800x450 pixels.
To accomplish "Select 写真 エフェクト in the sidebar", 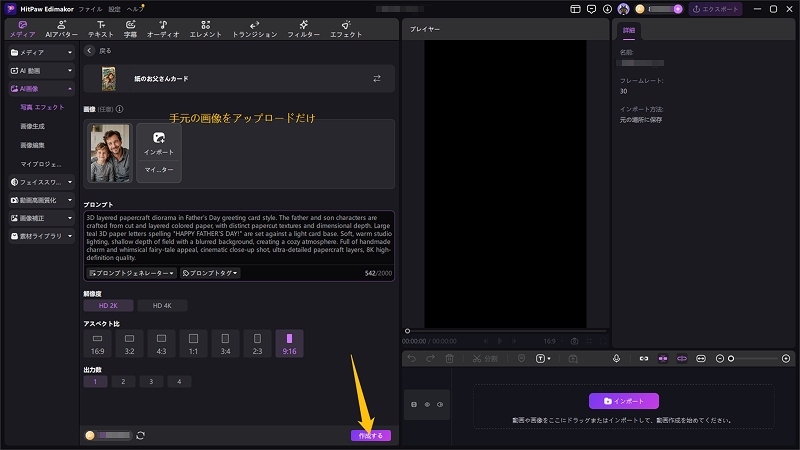I will click(x=42, y=107).
